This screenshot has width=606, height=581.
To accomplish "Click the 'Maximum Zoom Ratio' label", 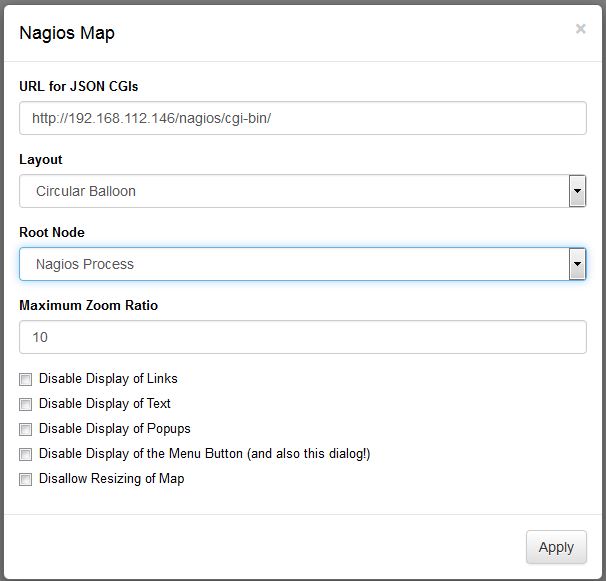I will pyautogui.click(x=89, y=306).
